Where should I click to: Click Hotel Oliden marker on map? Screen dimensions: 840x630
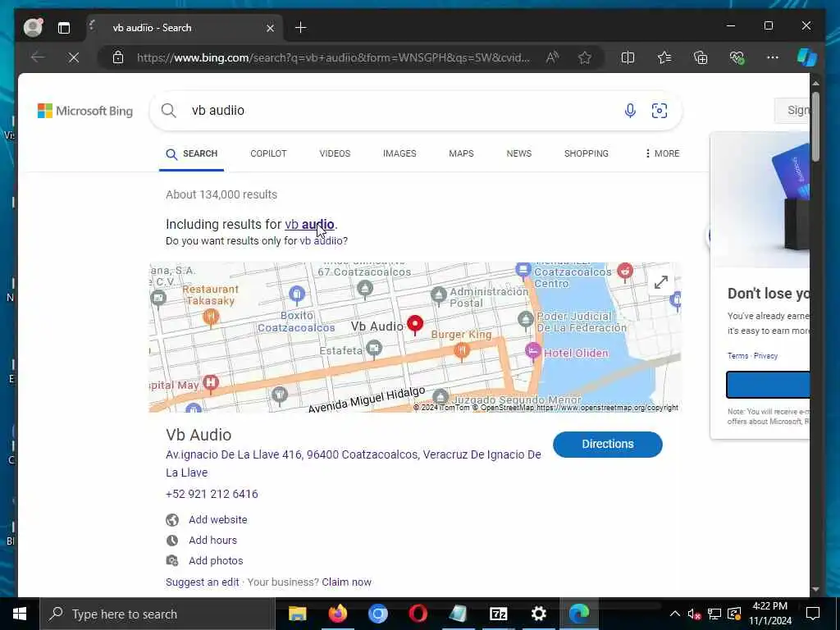(x=533, y=351)
